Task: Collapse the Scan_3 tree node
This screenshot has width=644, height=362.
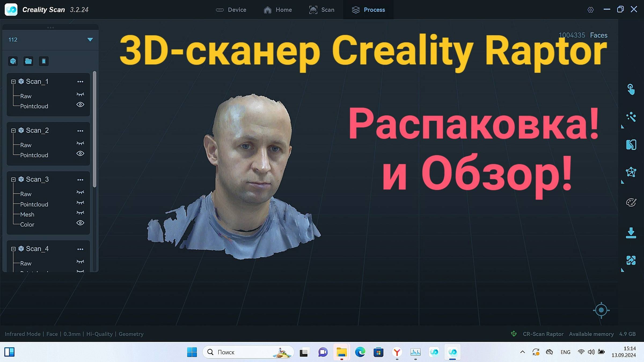Action: 13,179
